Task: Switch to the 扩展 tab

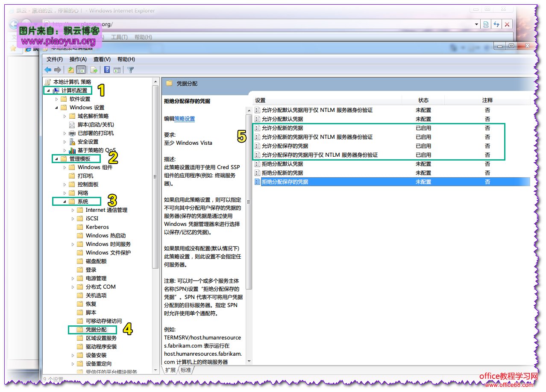Action: click(x=170, y=370)
